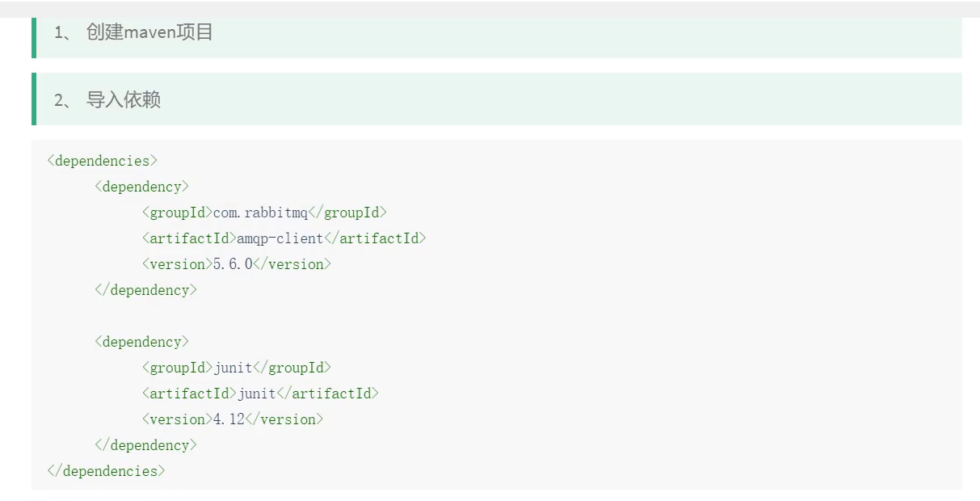This screenshot has width=980, height=501.
Task: Click the blank line between the dependency blocks
Action: [323, 316]
